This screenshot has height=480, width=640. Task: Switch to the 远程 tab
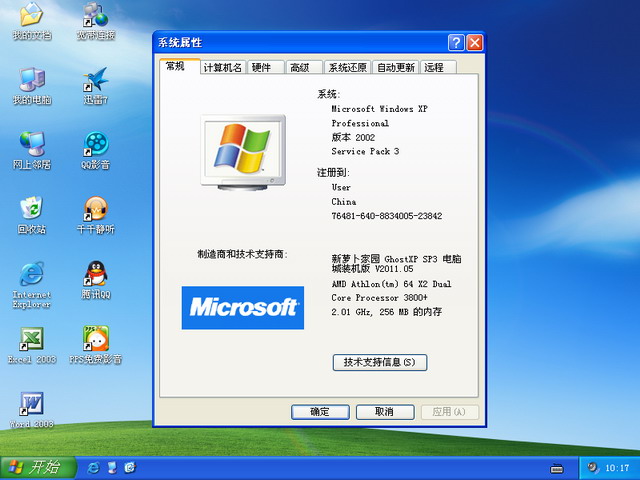point(438,67)
